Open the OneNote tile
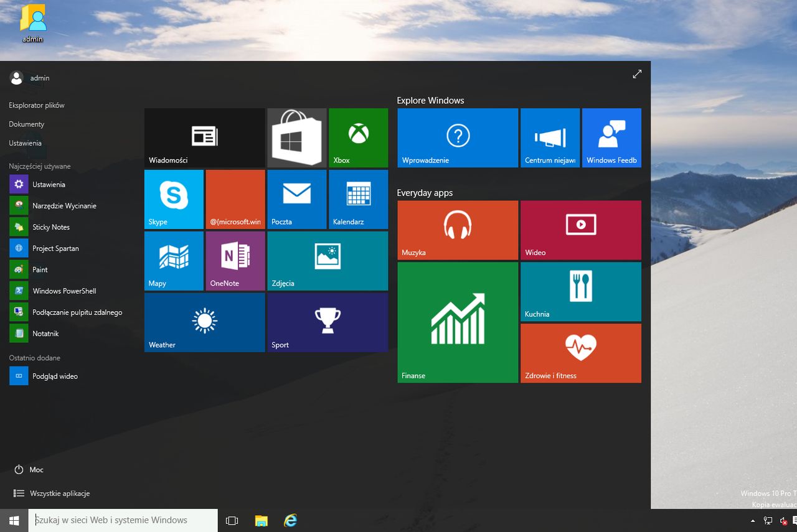Viewport: 797px width, 532px height. point(235,261)
